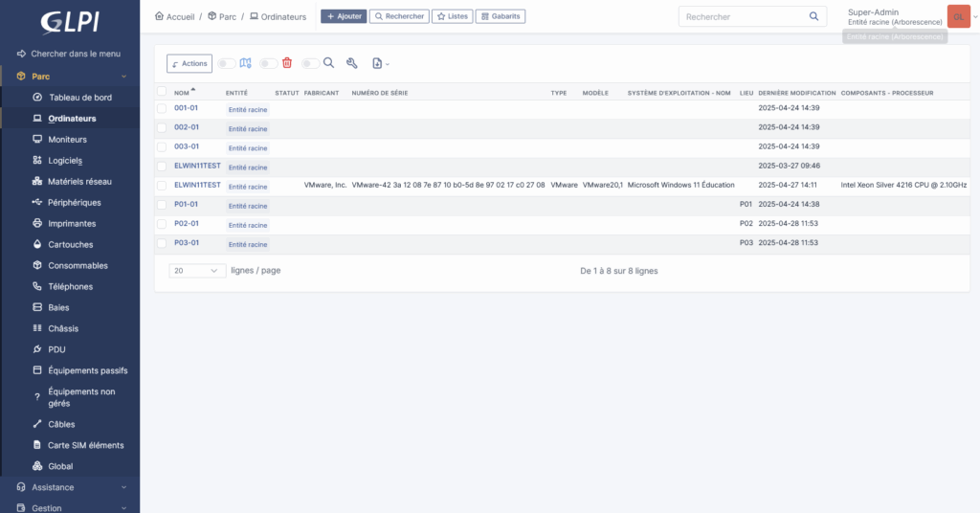Click the map view icon in toolbar

[245, 63]
